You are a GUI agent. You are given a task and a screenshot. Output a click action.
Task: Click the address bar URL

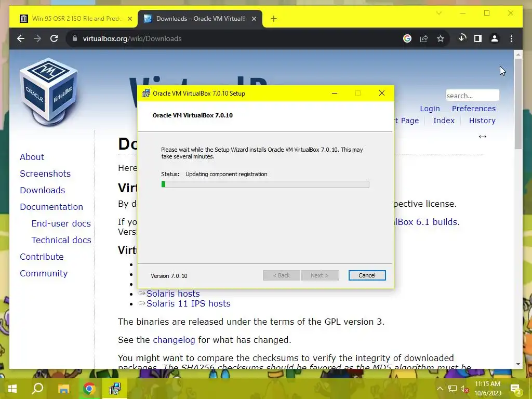click(132, 38)
